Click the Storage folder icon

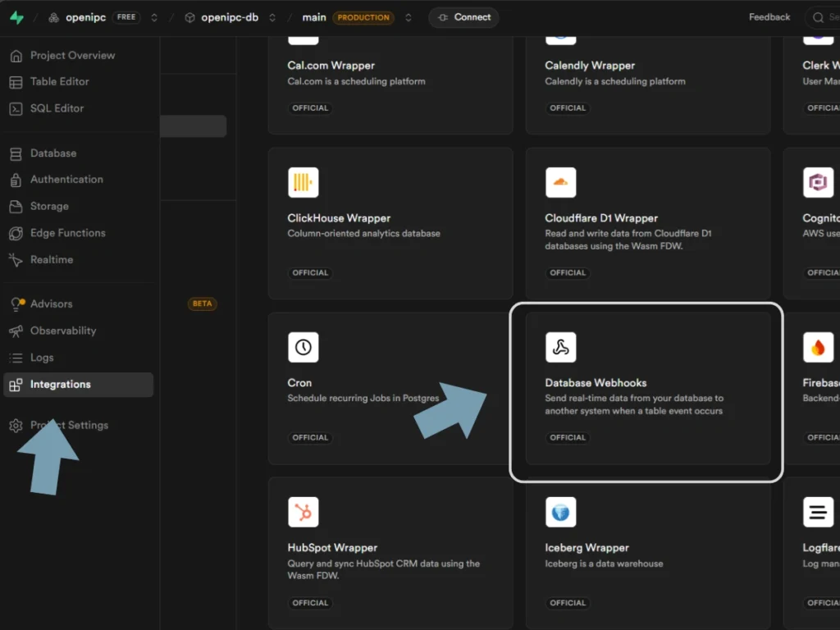click(x=16, y=207)
